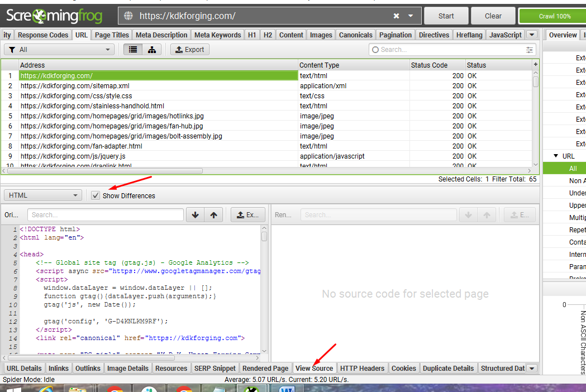
Task: Open the Inlinks bottom tab
Action: pos(58,368)
